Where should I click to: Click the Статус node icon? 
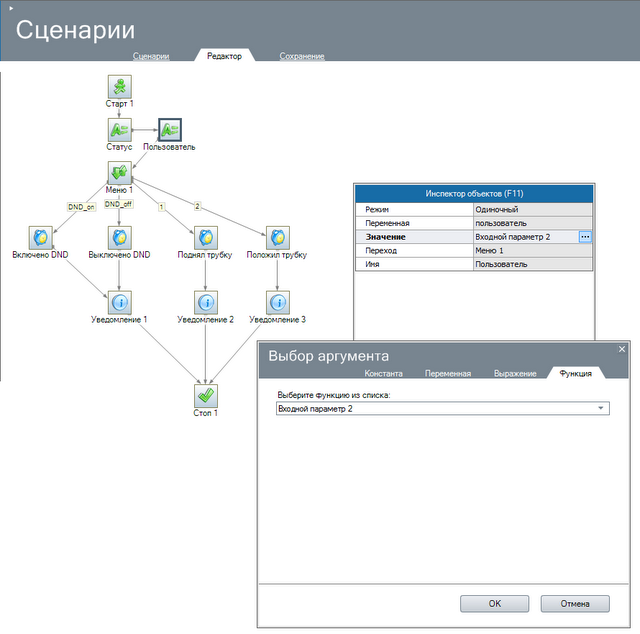(119, 129)
